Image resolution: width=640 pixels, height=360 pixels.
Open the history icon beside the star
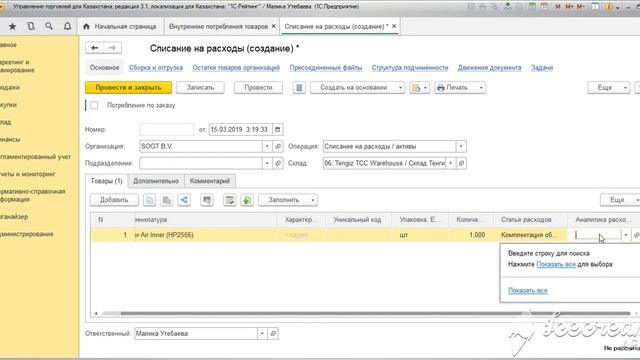coord(31,26)
